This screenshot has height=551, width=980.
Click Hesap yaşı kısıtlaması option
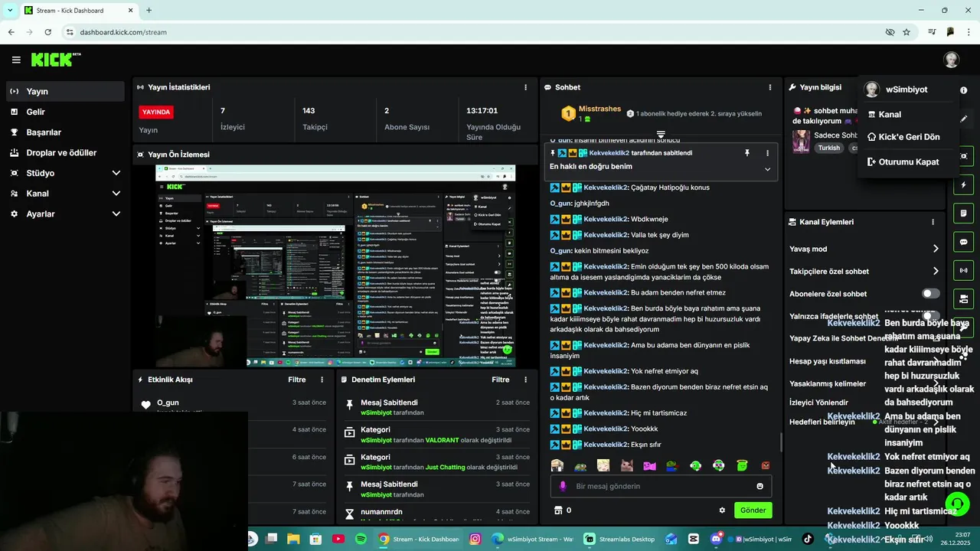[x=828, y=361]
